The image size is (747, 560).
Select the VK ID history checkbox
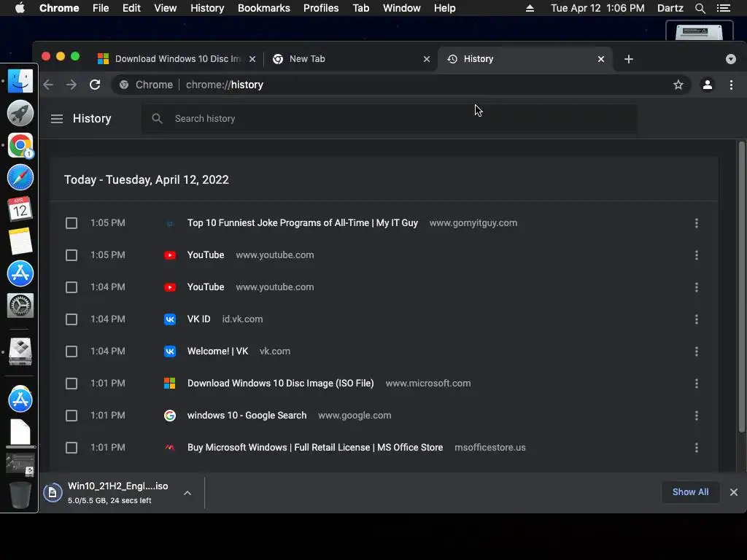(x=71, y=319)
